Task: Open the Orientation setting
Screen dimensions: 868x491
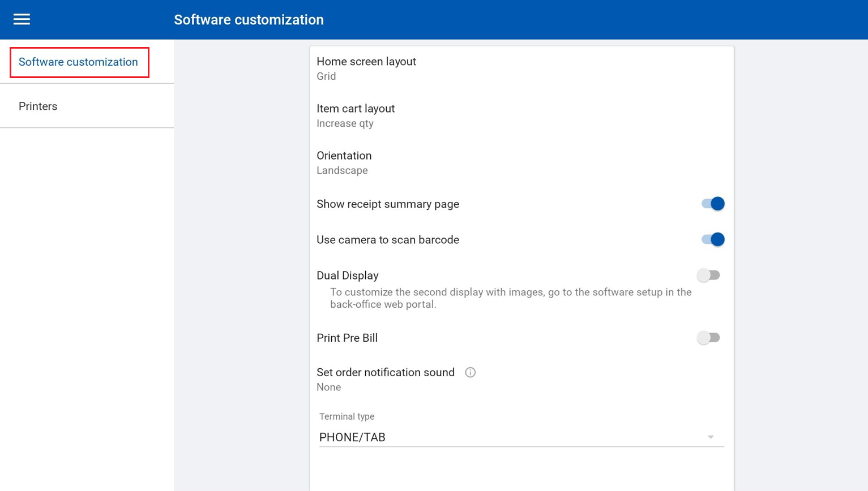Action: coord(344,156)
